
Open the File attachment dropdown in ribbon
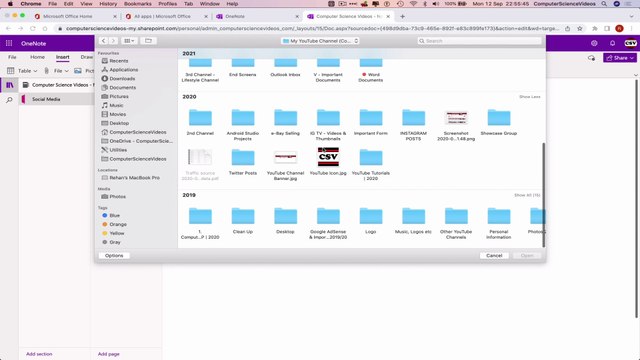pos(57,71)
